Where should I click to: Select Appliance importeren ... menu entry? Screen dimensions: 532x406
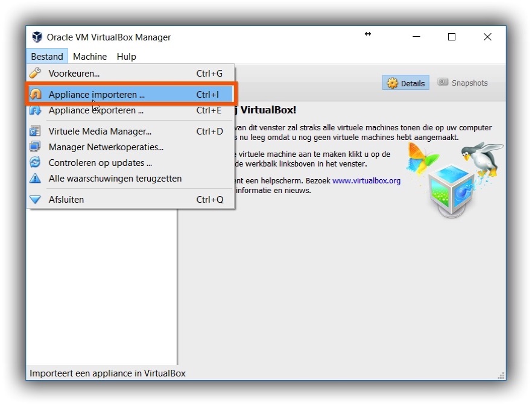131,94
